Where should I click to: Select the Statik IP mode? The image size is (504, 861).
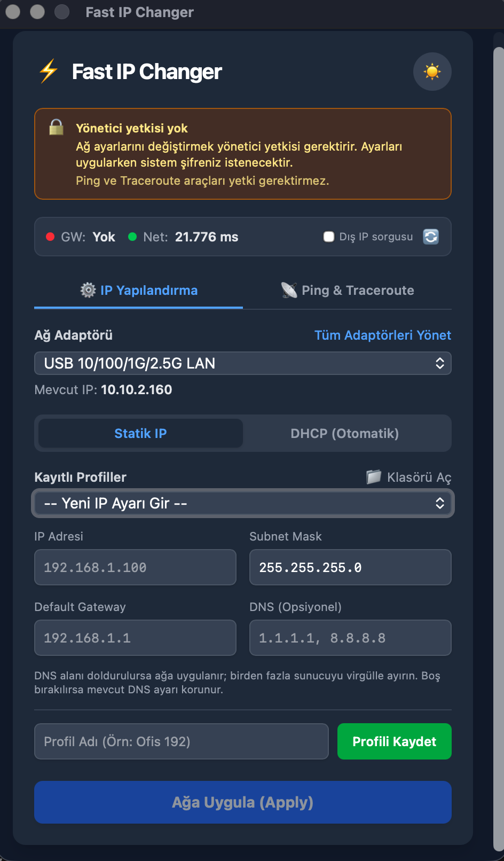click(140, 433)
